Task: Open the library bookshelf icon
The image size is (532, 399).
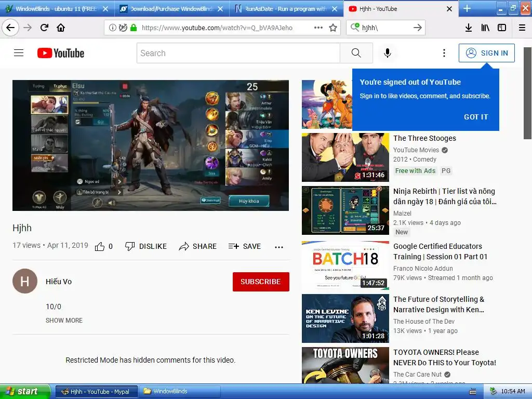Action: click(485, 28)
